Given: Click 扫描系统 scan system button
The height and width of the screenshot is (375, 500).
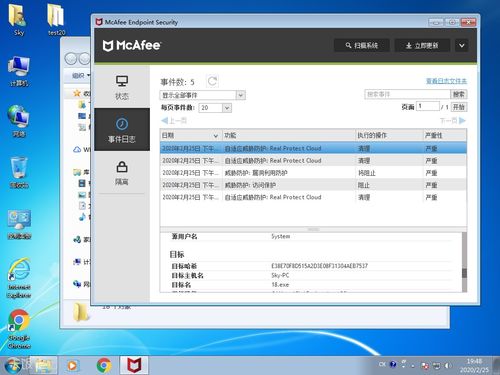Looking at the screenshot, I should tap(362, 46).
